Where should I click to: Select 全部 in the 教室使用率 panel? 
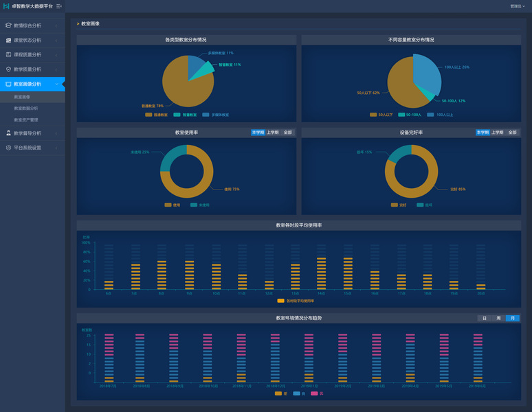click(x=287, y=133)
